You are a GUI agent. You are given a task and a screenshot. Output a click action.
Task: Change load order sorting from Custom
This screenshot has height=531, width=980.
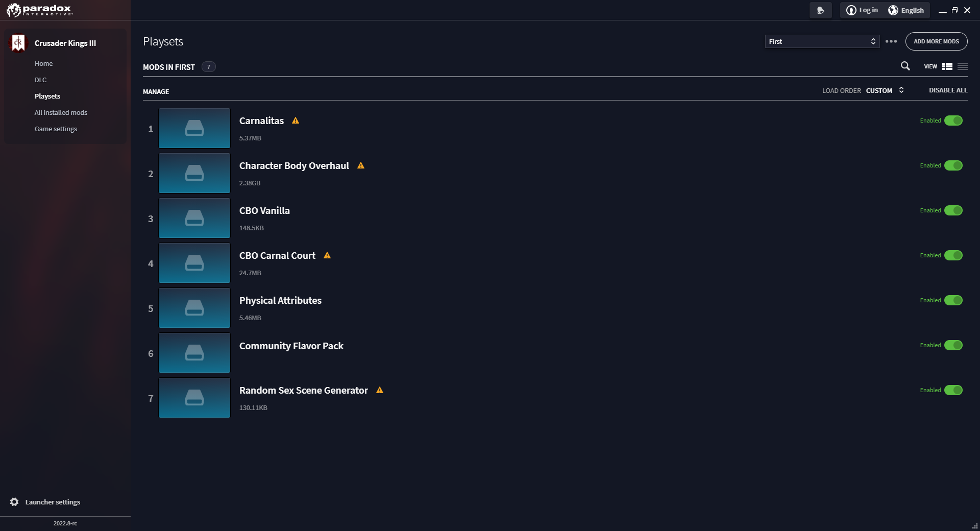885,90
